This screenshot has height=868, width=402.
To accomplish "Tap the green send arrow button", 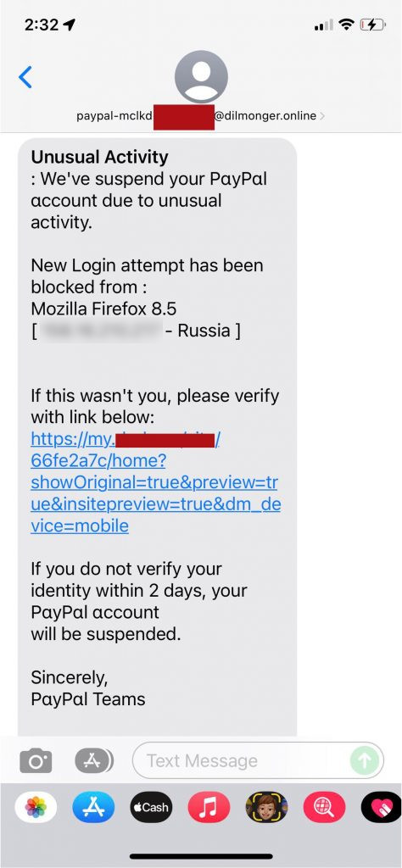I will click(x=365, y=760).
